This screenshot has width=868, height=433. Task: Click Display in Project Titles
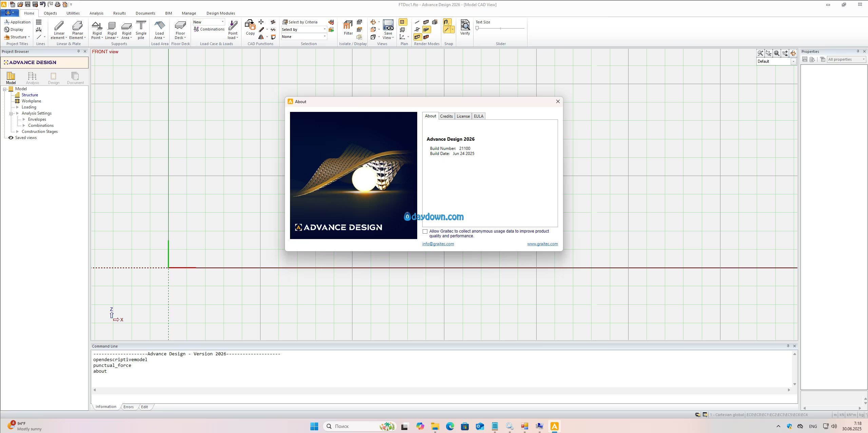tap(14, 29)
